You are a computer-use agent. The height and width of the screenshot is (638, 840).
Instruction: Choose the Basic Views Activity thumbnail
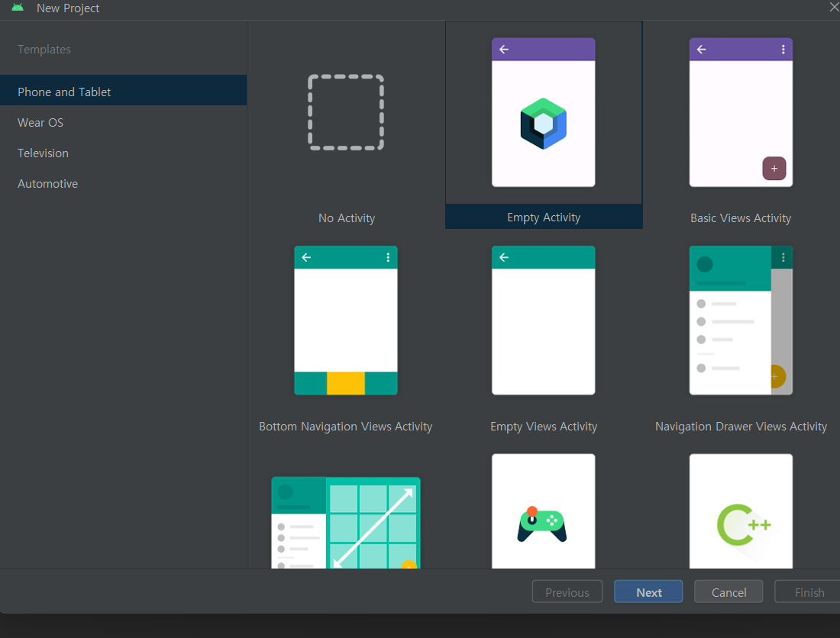741,112
